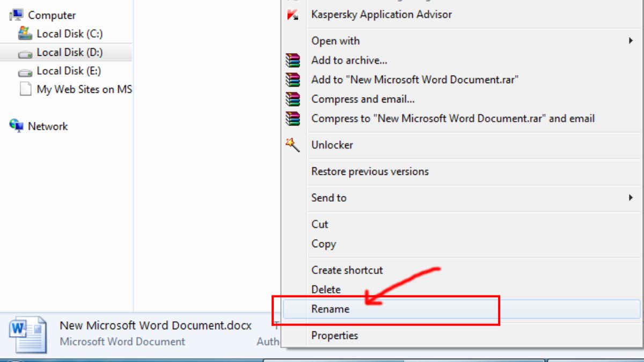This screenshot has width=644, height=362.
Task: Open My Web Sites on MS
Action: (84, 90)
